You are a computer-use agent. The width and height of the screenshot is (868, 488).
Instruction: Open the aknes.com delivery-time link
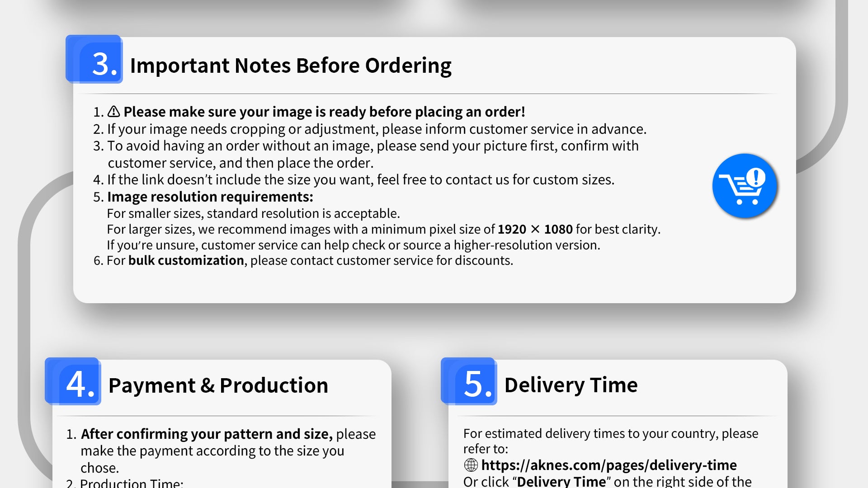[x=609, y=465]
